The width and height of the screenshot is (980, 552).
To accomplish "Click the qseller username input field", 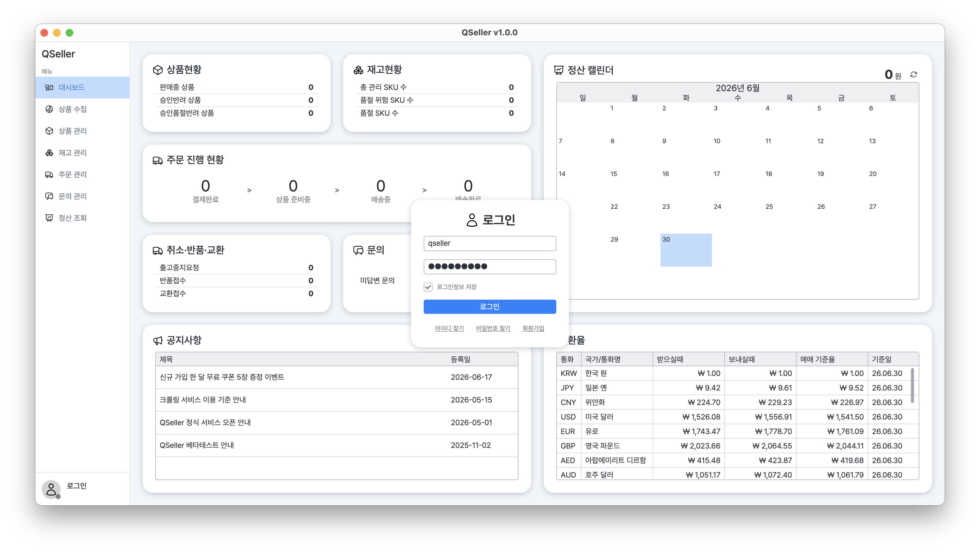I will point(490,243).
